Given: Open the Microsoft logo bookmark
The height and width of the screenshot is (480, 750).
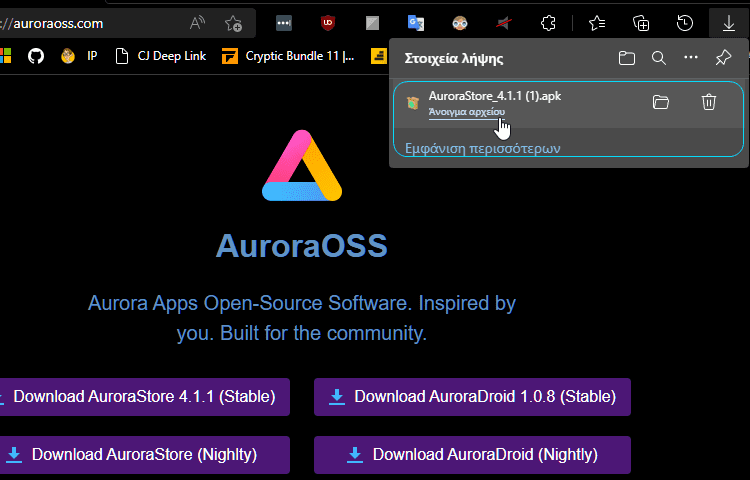Looking at the screenshot, I should 5,56.
